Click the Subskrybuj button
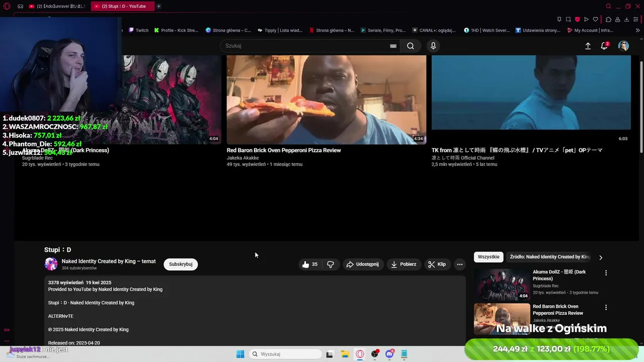This screenshot has height=362, width=644. [181, 264]
